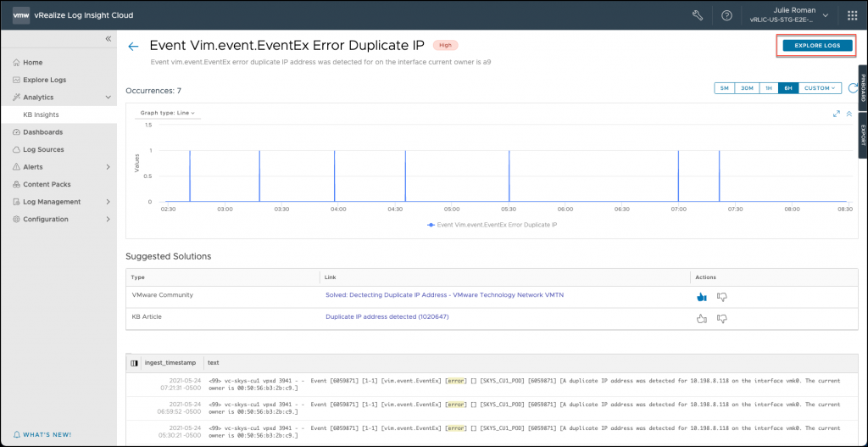Open the wrench tools icon in header
868x447 pixels.
(x=698, y=15)
